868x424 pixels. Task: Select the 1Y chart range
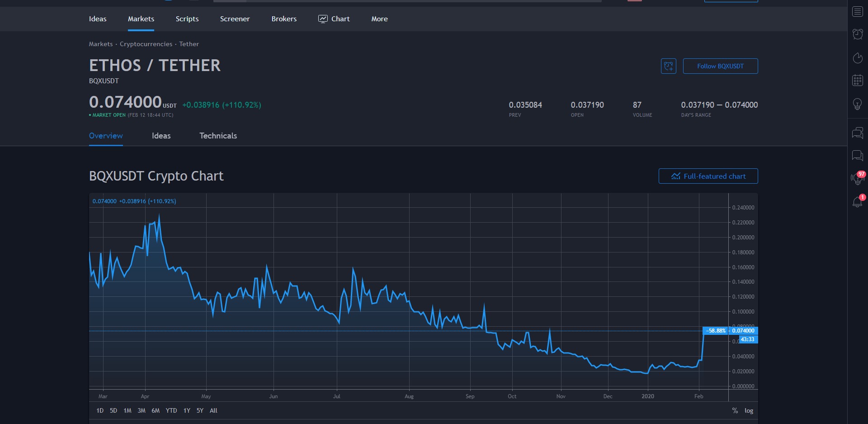click(187, 410)
